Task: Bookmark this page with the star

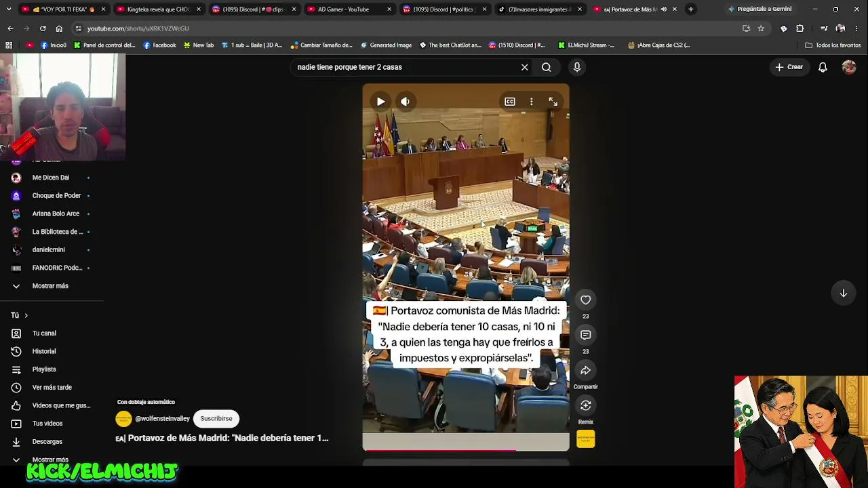Action: (761, 28)
